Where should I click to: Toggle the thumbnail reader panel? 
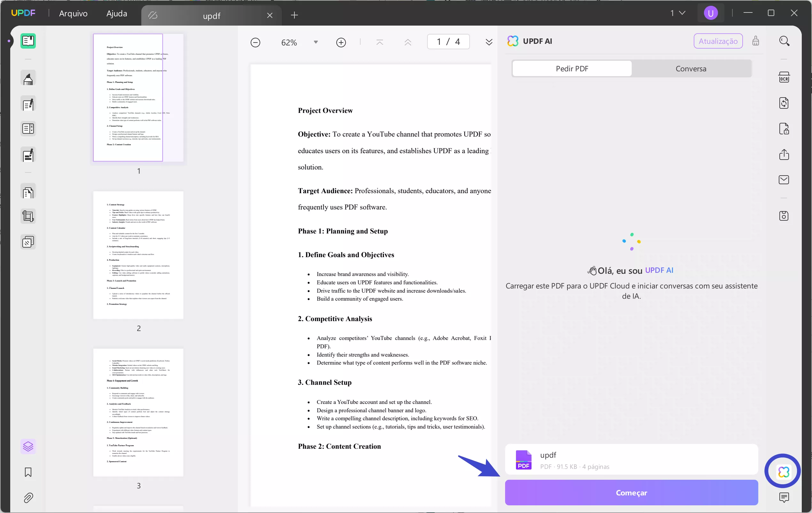coord(28,41)
